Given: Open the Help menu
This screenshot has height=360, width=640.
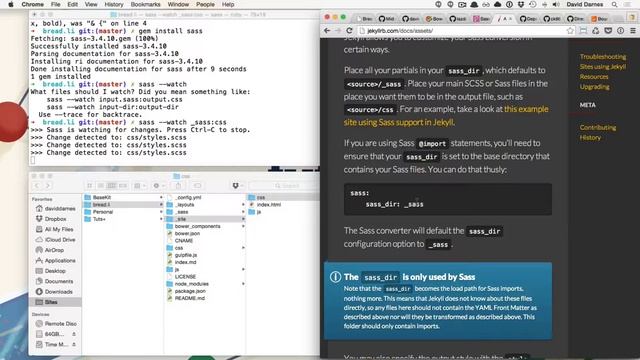Looking at the screenshot, I should coord(228,4).
